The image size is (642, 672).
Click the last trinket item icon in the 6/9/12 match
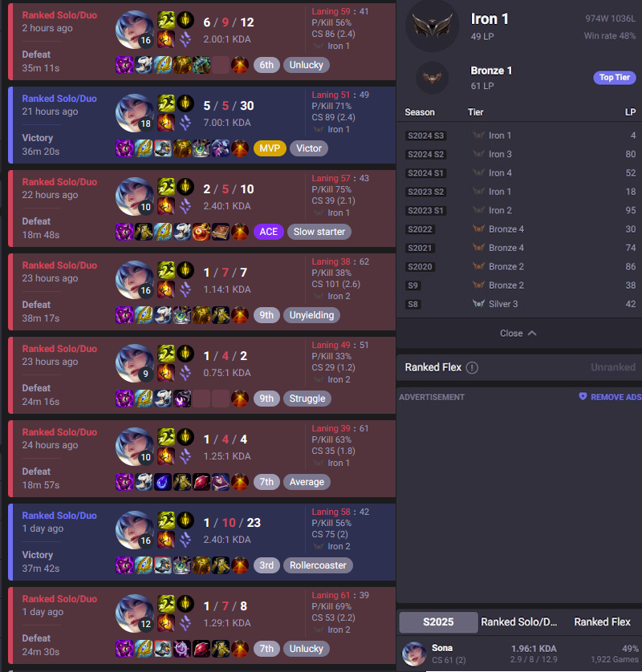(x=240, y=65)
